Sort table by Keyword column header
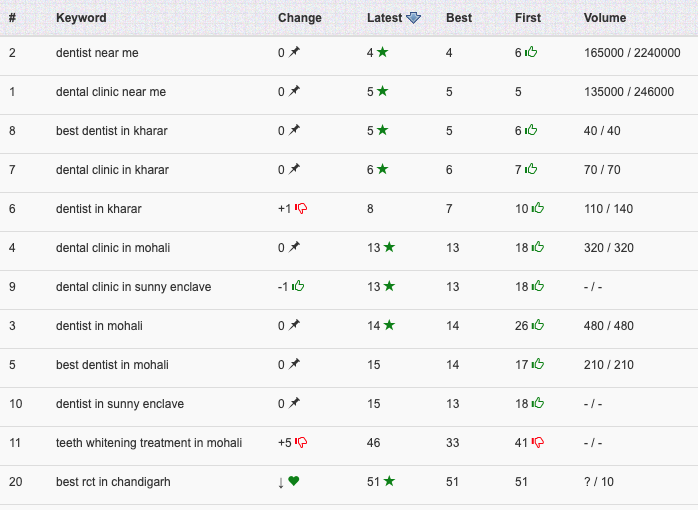The image size is (698, 510). (x=81, y=18)
